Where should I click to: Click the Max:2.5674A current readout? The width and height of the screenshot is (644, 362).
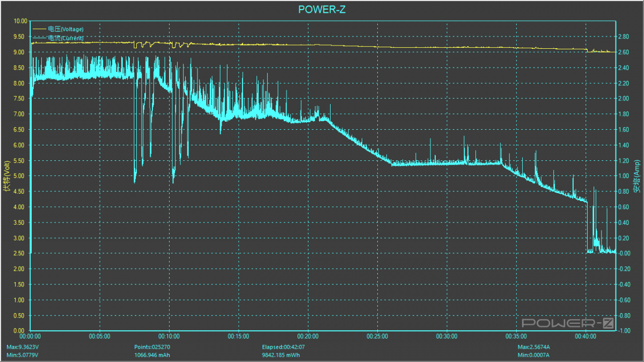[534, 347]
